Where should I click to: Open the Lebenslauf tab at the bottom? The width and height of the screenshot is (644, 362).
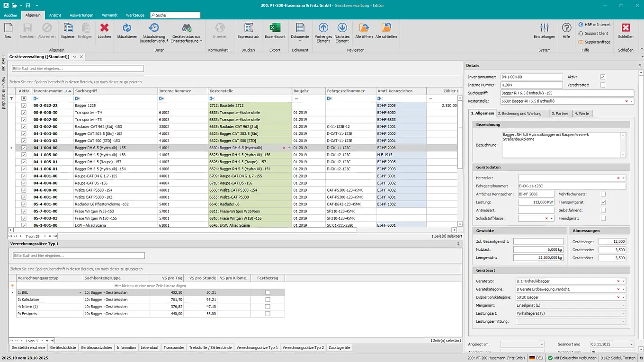pyautogui.click(x=150, y=347)
